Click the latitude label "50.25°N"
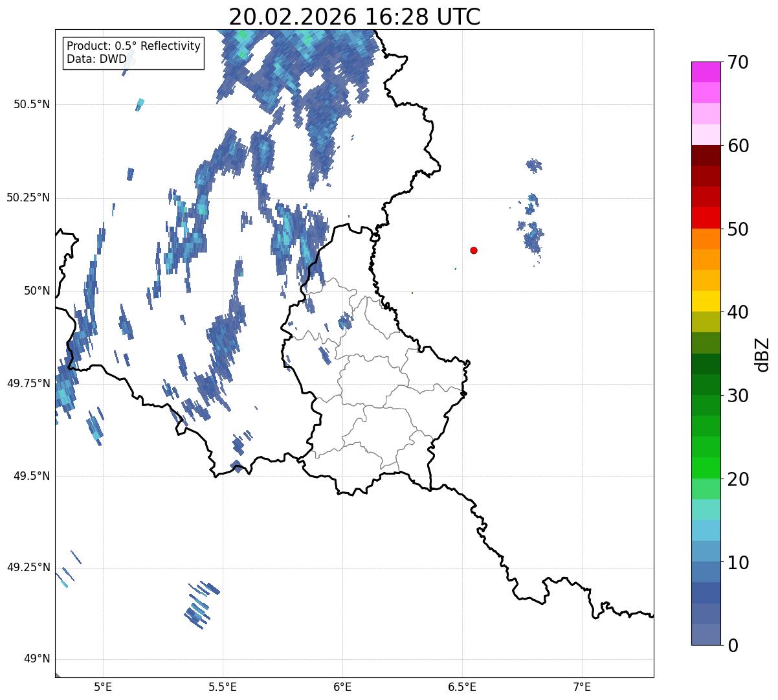 (28, 198)
